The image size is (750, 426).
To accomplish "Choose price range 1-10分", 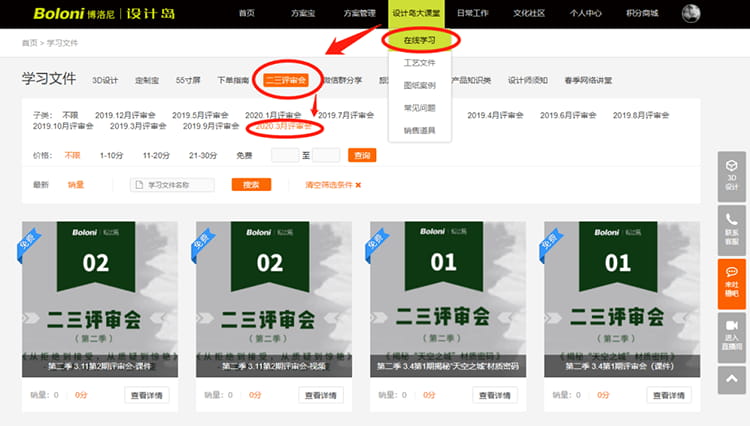I will point(111,155).
